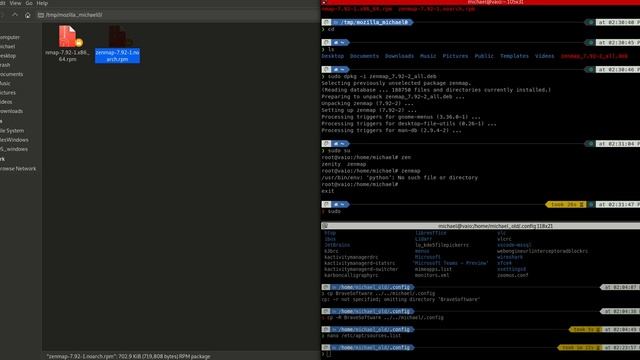Click 'kactivitymanagerdrc' in the lower terminal listing
The height and width of the screenshot is (360, 640).
click(351, 258)
